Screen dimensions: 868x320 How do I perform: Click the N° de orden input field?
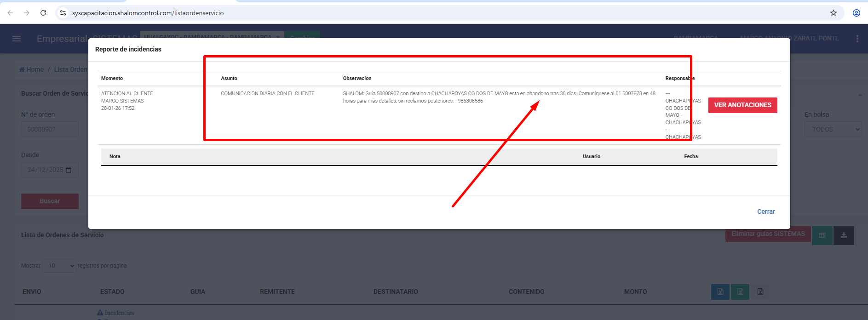tap(50, 129)
